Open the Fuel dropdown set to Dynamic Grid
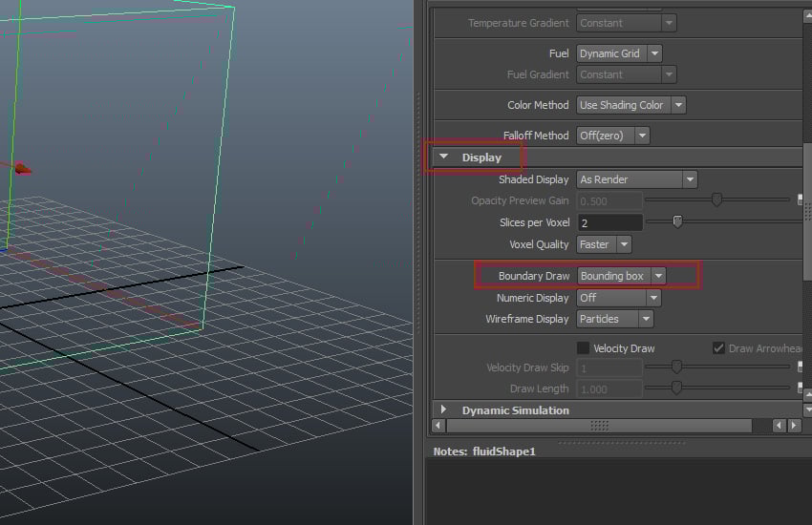Image resolution: width=812 pixels, height=525 pixels. coord(619,53)
